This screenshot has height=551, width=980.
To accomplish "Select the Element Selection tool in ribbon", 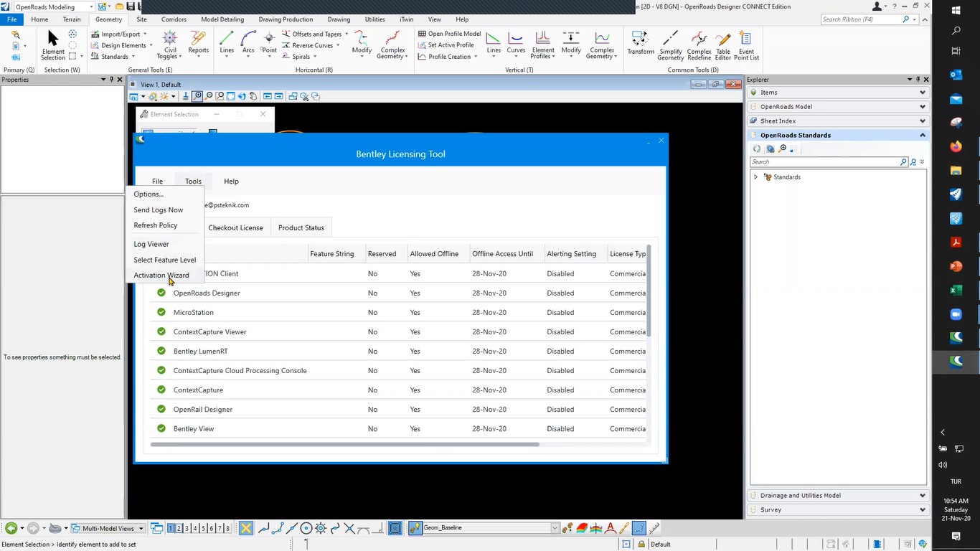I will pyautogui.click(x=53, y=45).
